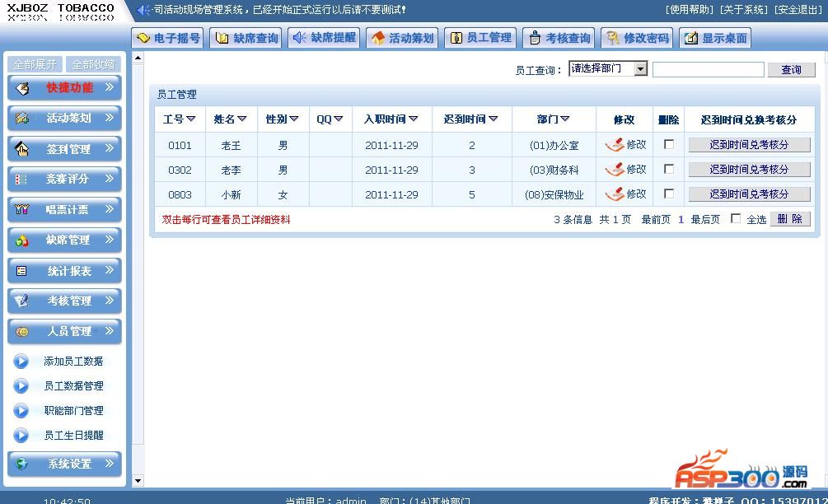This screenshot has height=504, width=828.
Task: Open the 请选择部门 department dropdown
Action: (x=641, y=69)
